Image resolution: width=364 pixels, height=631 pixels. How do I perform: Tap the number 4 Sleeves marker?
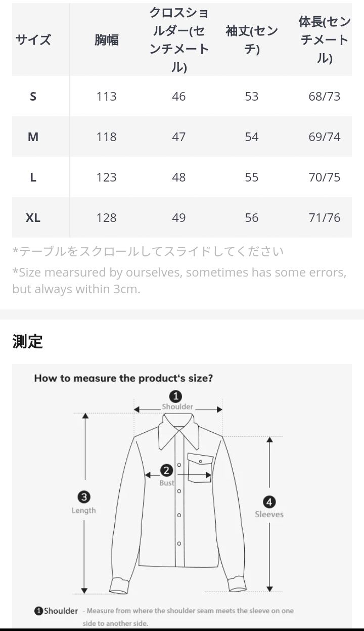[269, 502]
